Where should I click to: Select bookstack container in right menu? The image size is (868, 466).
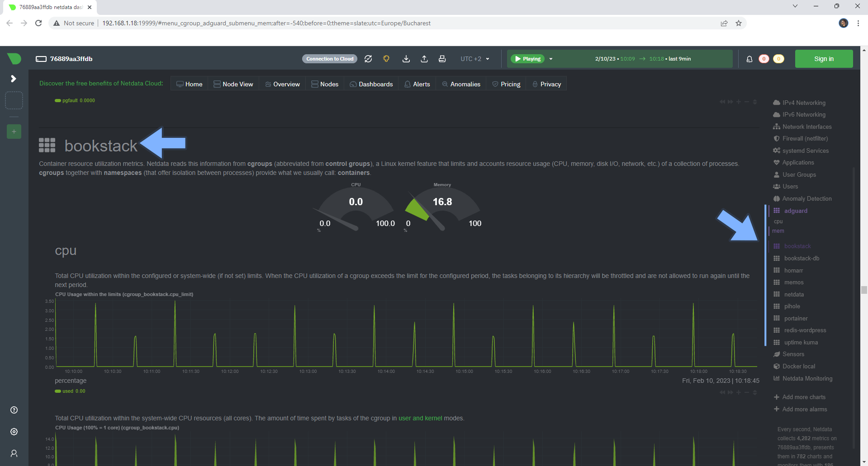coord(792,246)
